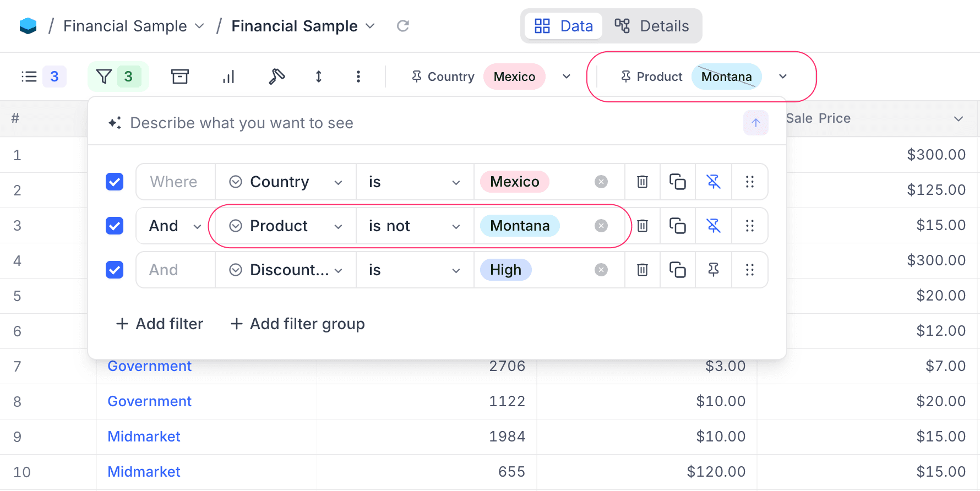Click Add filter button

click(160, 324)
